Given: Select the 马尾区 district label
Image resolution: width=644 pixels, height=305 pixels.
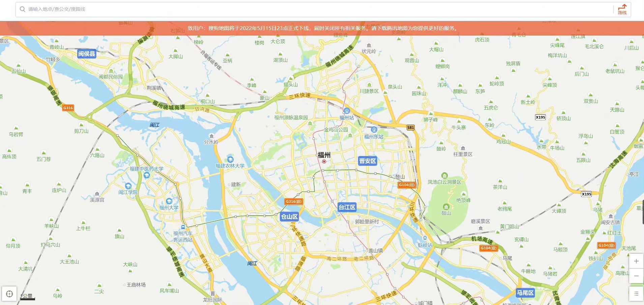Looking at the screenshot, I should click(x=525, y=293).
